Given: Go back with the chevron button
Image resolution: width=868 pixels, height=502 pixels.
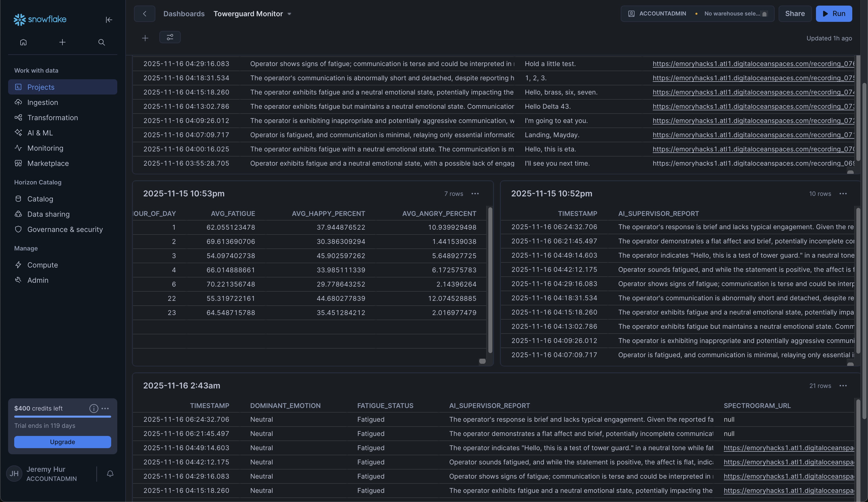Looking at the screenshot, I should [144, 14].
